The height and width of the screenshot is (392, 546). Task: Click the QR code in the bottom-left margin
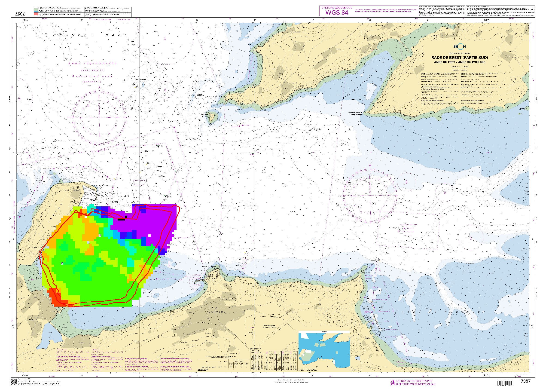(14, 382)
